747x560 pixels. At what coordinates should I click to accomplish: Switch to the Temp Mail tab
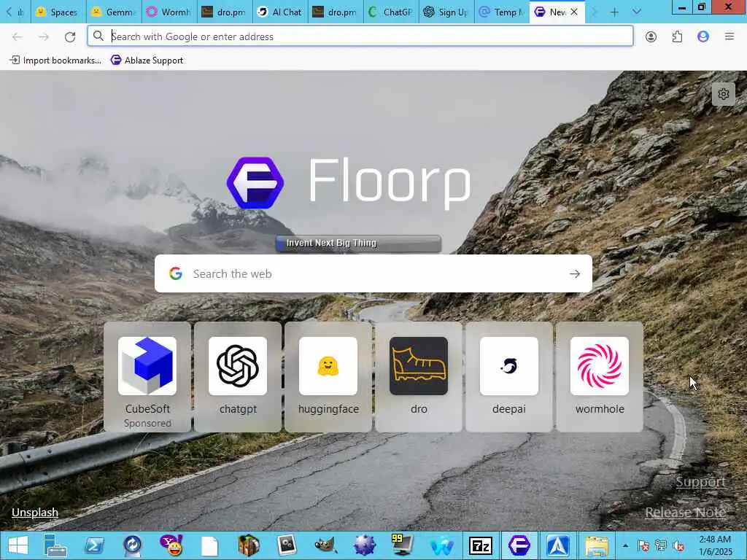(502, 12)
